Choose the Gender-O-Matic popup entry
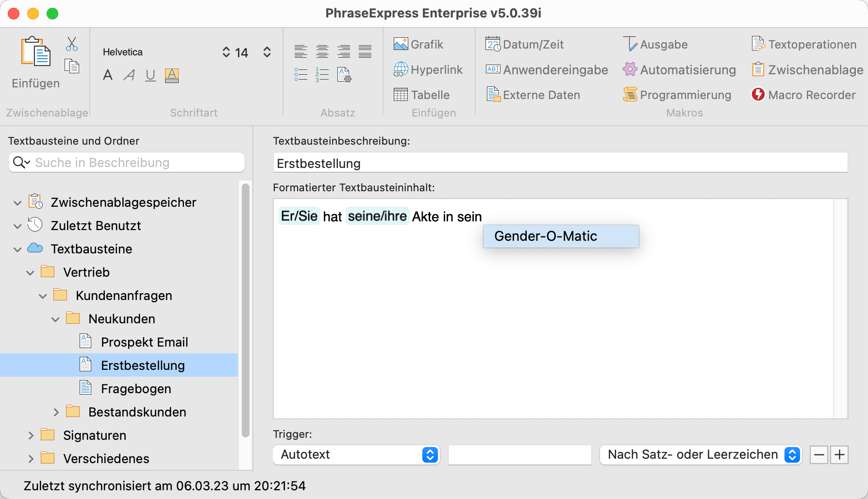 [561, 236]
